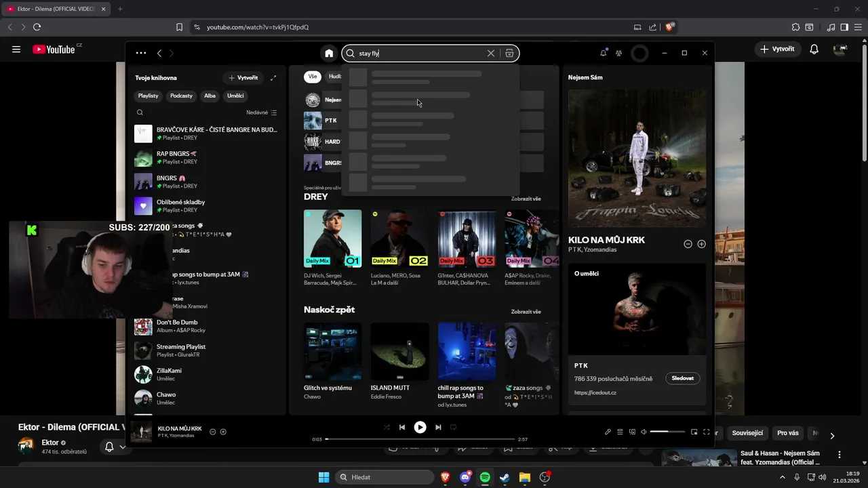868x488 pixels.
Task: Open the Browse icon beside the search bar
Action: (x=509, y=54)
